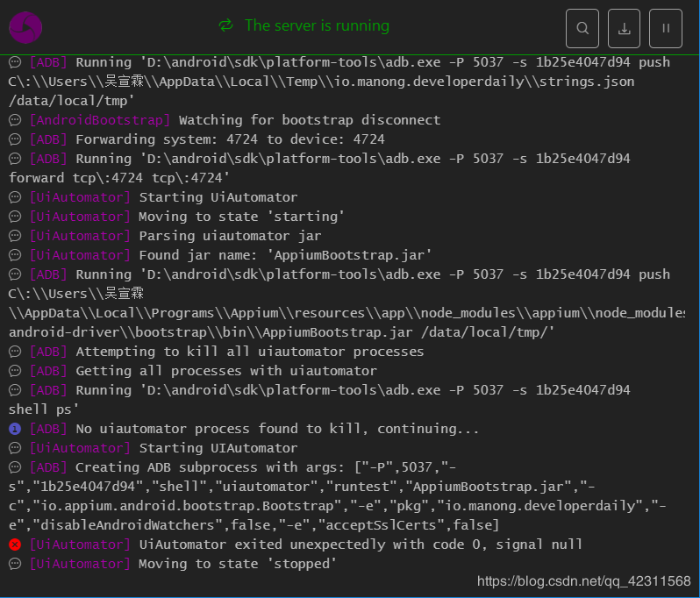Screen dimensions: 700x598
Task: Download the raw logs via the download icon
Action: (x=624, y=28)
